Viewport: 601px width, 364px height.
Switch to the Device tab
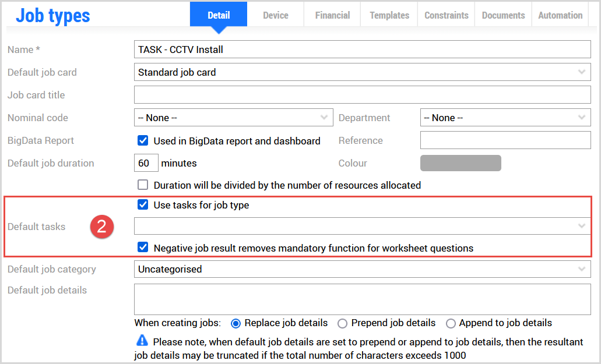pyautogui.click(x=276, y=16)
